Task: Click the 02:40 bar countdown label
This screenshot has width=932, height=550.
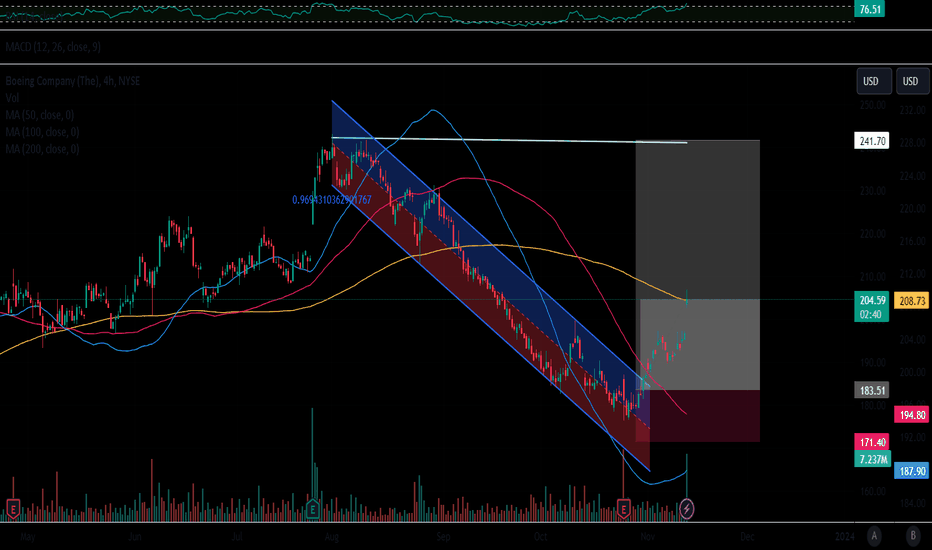Action: click(872, 315)
